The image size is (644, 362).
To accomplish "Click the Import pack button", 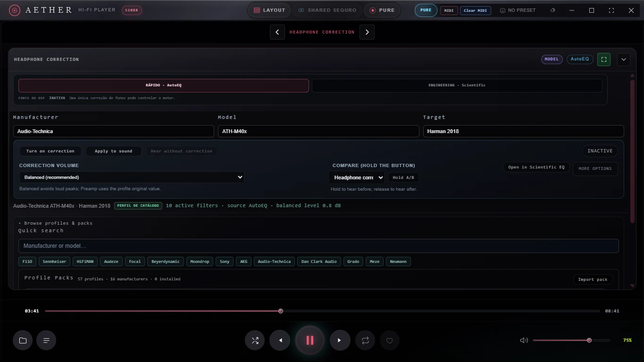I will pos(593,279).
